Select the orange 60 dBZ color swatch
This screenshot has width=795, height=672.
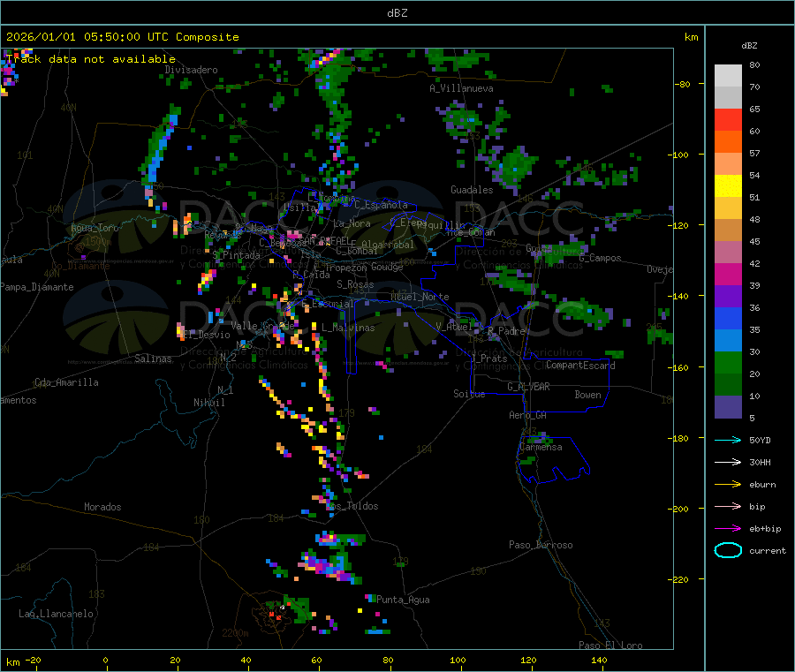728,142
